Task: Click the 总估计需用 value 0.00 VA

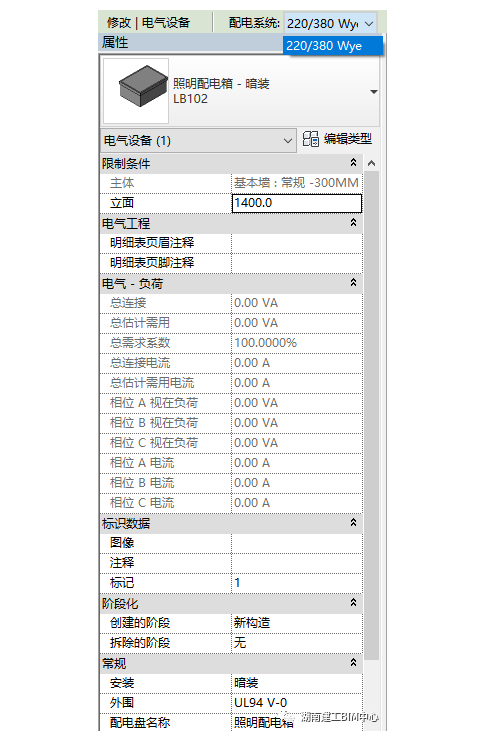Action: pos(297,323)
